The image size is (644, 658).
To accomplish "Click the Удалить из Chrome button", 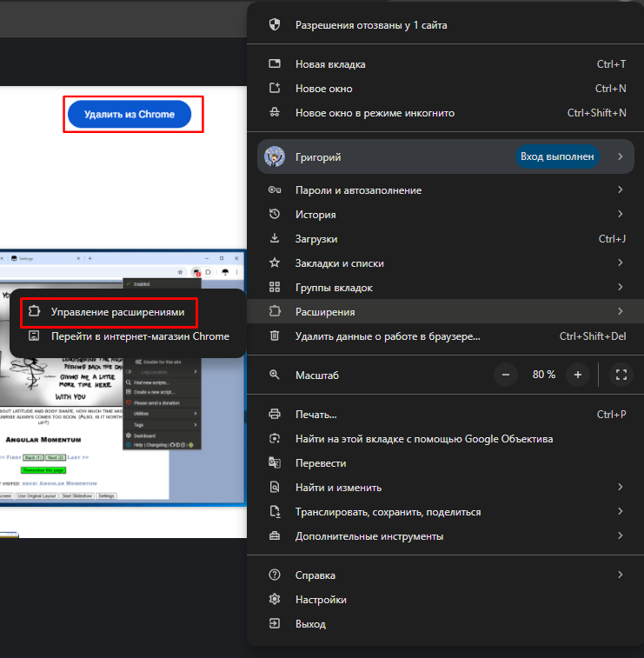I will pos(129,114).
